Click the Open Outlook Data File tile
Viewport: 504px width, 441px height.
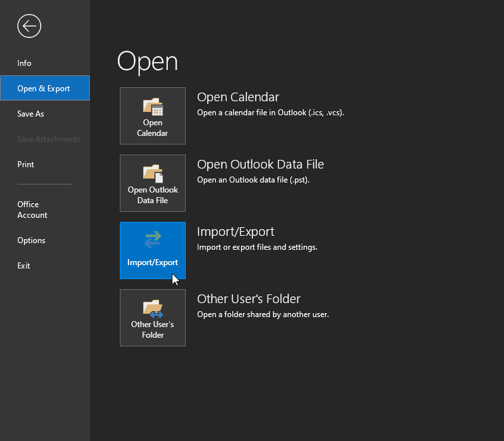(152, 183)
